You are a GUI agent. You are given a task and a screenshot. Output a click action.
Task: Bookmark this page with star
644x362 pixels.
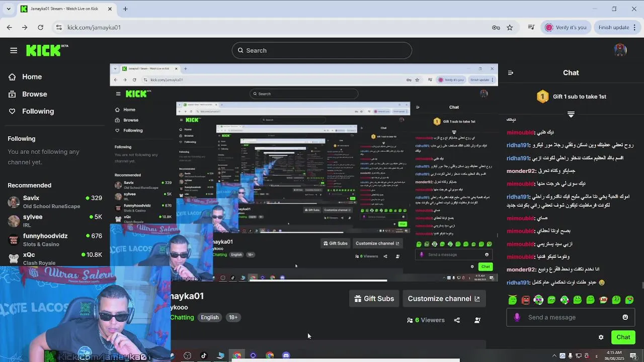[x=510, y=27]
